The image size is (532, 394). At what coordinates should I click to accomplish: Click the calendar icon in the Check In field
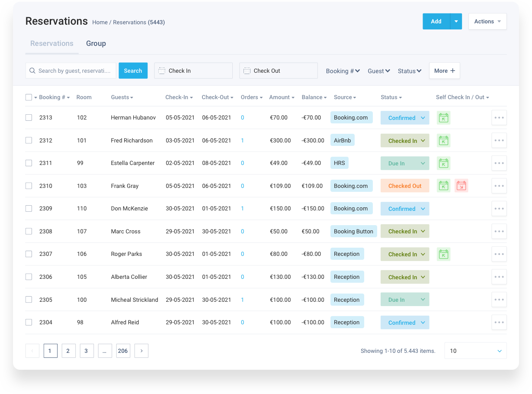click(x=162, y=70)
